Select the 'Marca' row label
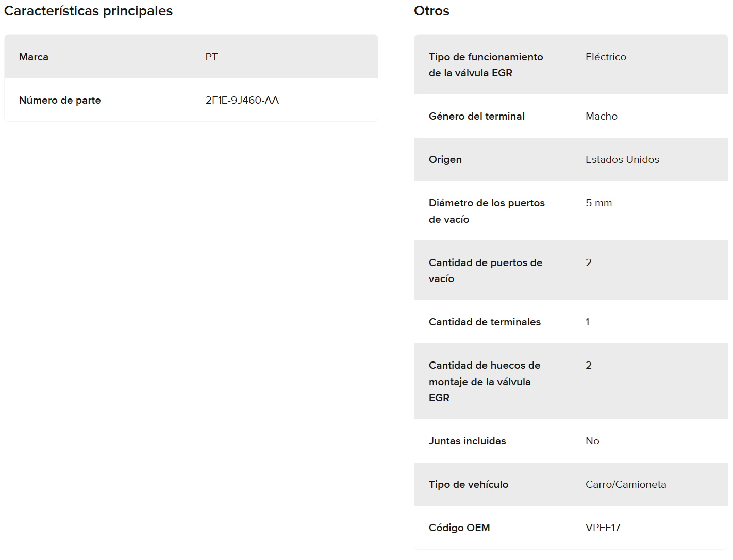This screenshot has height=560, width=733. (34, 57)
